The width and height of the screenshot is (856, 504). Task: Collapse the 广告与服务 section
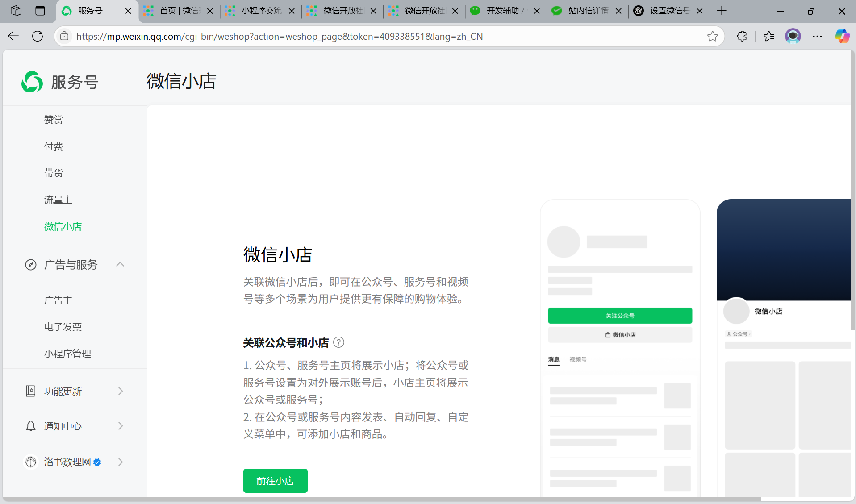[x=120, y=264]
